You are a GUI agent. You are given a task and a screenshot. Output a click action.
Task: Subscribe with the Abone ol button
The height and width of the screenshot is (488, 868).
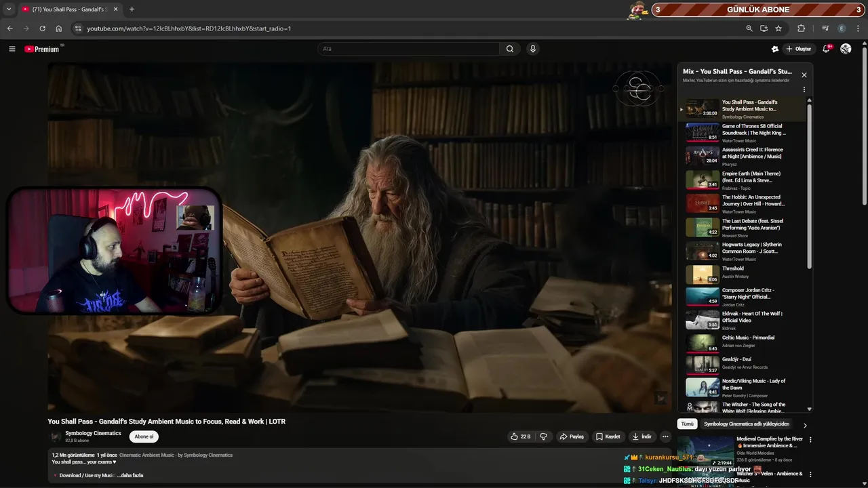coord(144,436)
